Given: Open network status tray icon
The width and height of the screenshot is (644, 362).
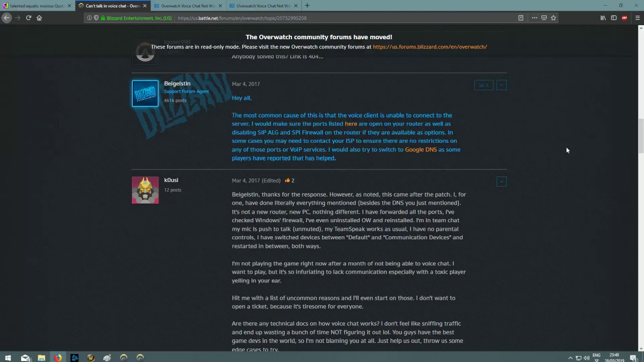Looking at the screenshot, I should (578, 358).
